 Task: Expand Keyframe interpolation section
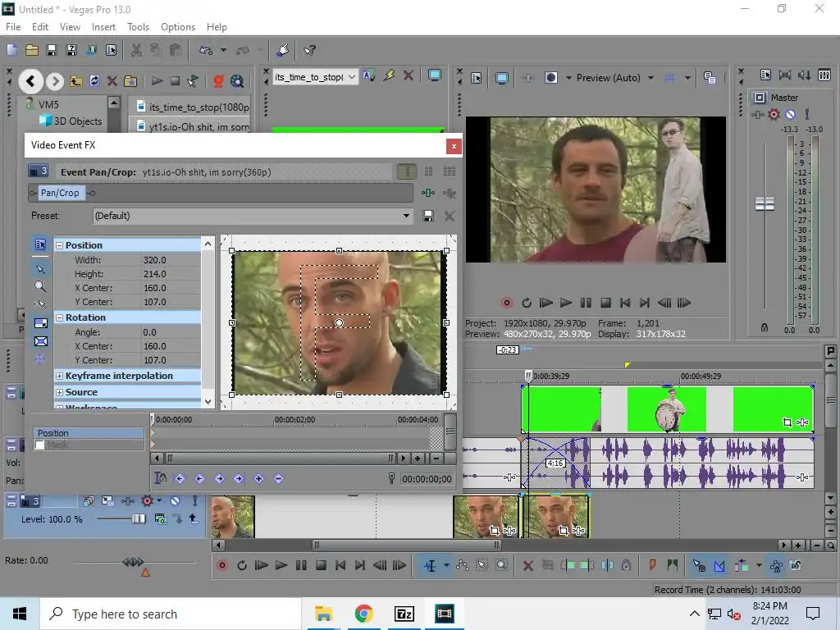coord(59,376)
